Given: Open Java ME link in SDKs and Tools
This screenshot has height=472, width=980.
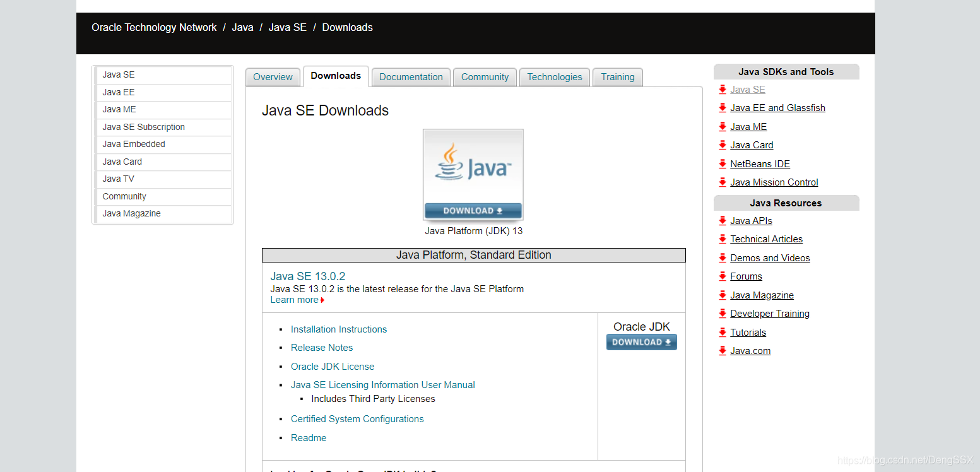Looking at the screenshot, I should 748,127.
